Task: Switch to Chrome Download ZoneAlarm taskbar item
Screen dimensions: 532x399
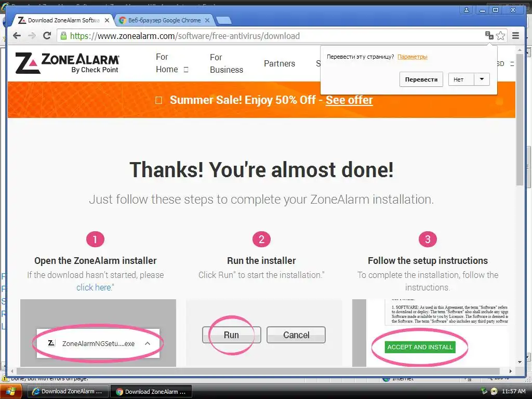Action: pyautogui.click(x=151, y=392)
